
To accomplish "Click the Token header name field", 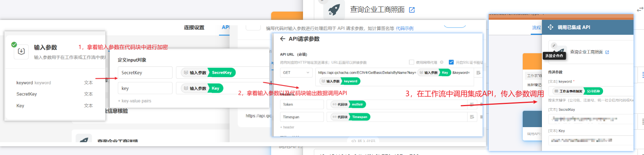I will 302,105.
